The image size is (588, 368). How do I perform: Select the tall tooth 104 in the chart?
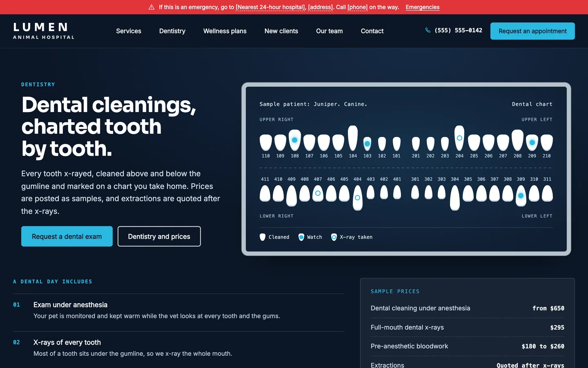353,138
